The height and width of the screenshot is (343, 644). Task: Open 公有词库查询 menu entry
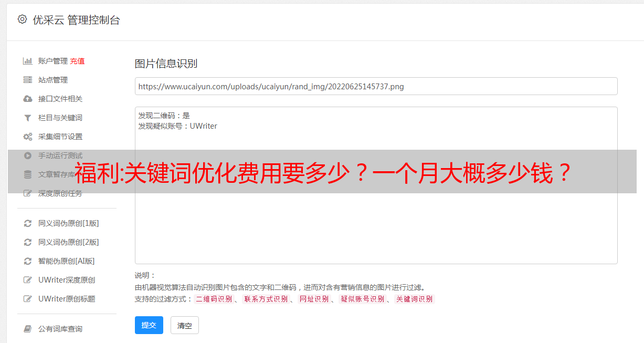point(60,329)
